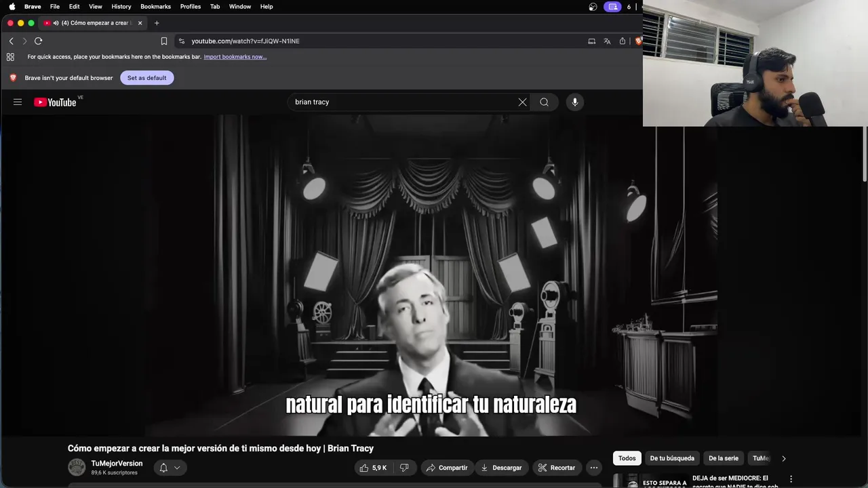Open the Profiles menu
Viewport: 868px width, 488px height.
191,7
